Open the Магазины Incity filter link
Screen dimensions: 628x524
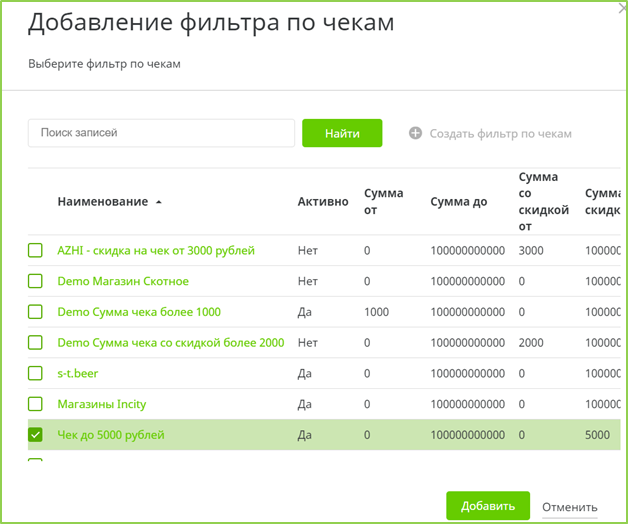(102, 404)
